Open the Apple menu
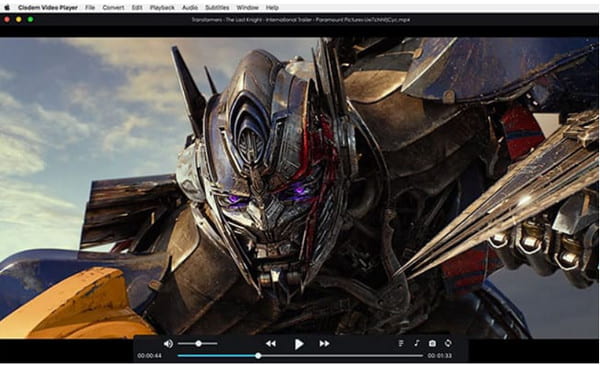600x365 pixels. (x=7, y=7)
